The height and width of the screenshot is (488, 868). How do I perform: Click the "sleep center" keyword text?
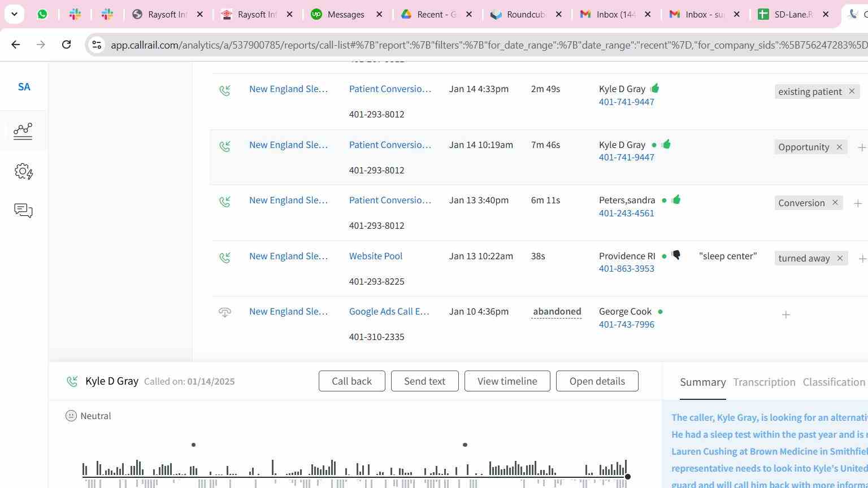tap(728, 256)
